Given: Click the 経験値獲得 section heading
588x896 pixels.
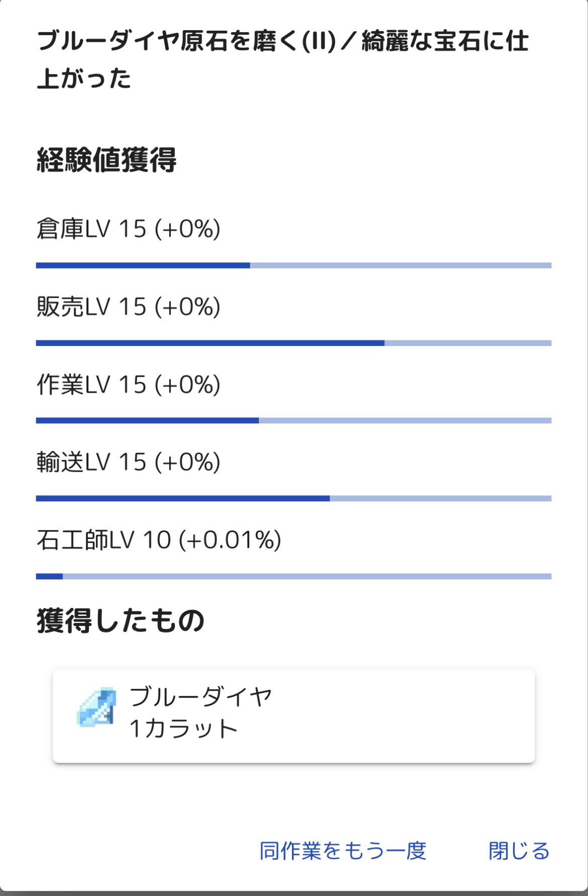Looking at the screenshot, I should 107,160.
